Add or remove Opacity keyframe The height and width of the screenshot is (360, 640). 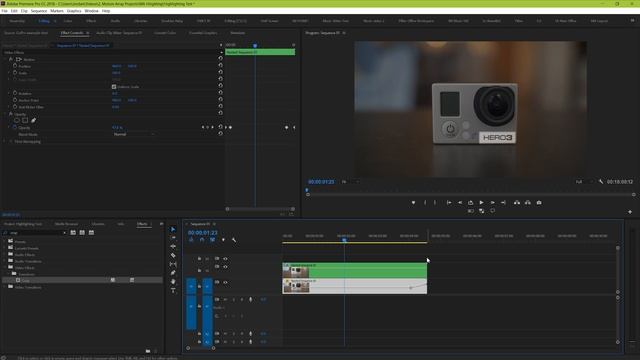[207, 127]
